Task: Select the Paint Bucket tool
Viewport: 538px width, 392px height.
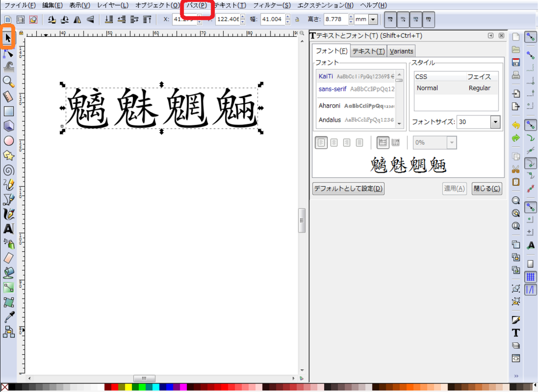Action: pyautogui.click(x=8, y=273)
